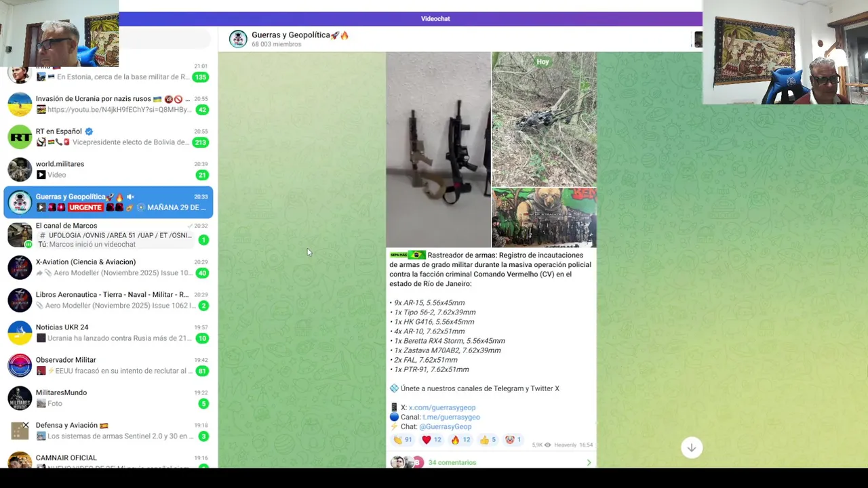Click the video icon in world.militares preview
This screenshot has width=868, height=488.
(41, 175)
